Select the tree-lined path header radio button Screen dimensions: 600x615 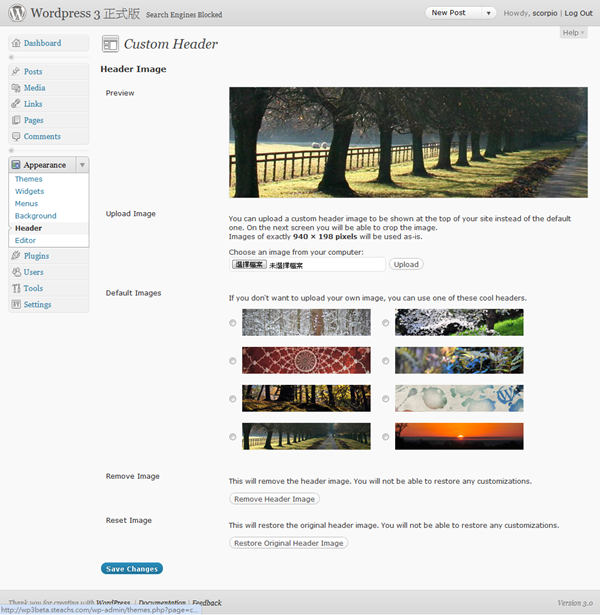click(233, 437)
